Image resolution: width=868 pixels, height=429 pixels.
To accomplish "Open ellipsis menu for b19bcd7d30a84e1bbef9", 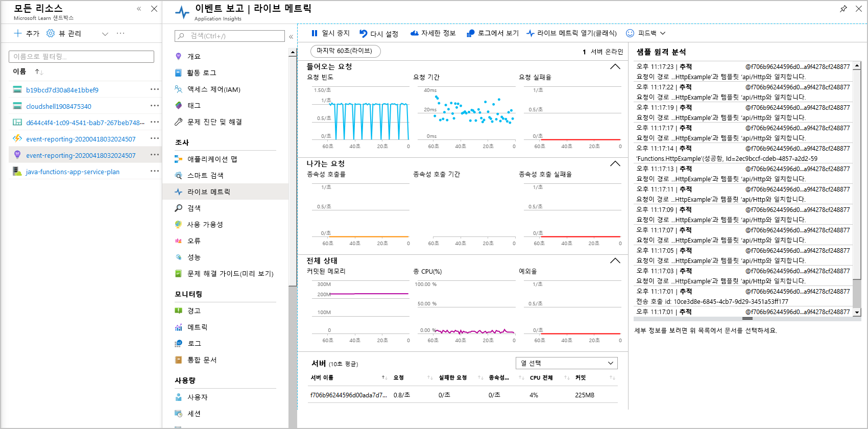I will pos(155,89).
